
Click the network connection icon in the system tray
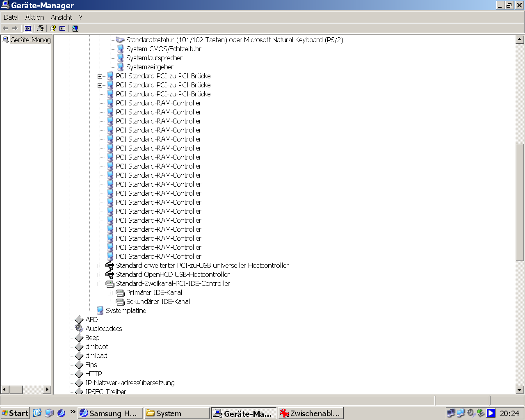(x=451, y=413)
